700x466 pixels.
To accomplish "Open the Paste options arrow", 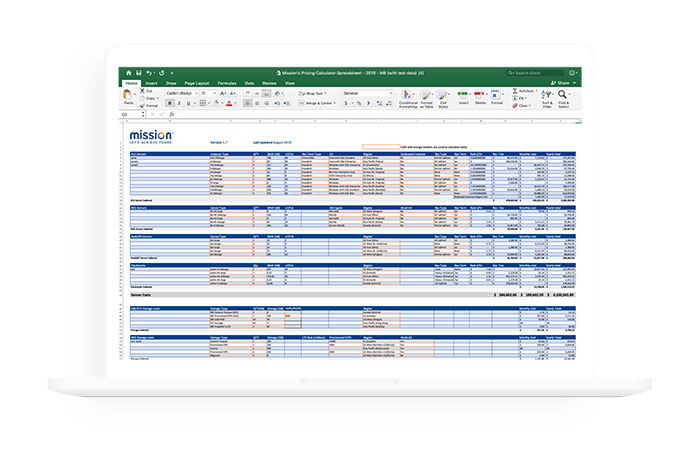I will coord(134,95).
